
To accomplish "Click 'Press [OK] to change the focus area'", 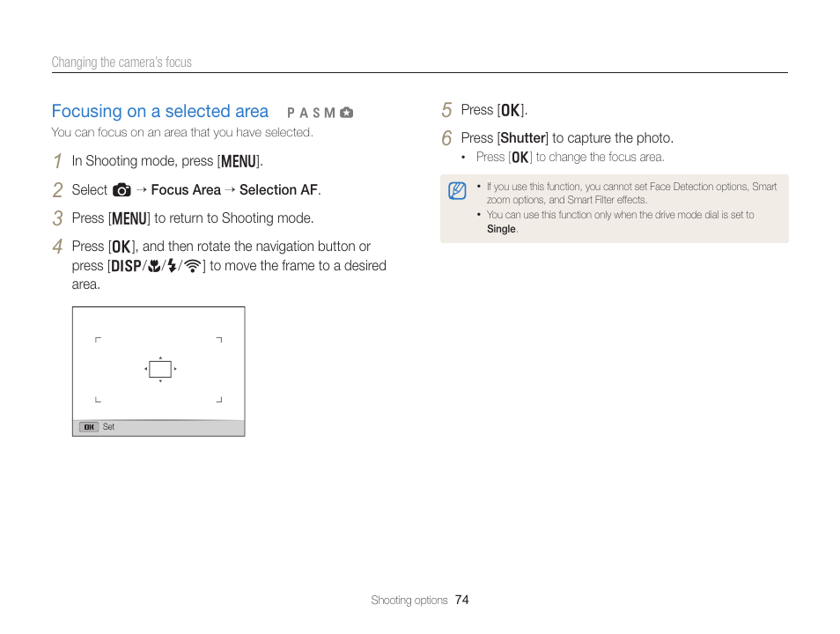I will pyautogui.click(x=570, y=157).
